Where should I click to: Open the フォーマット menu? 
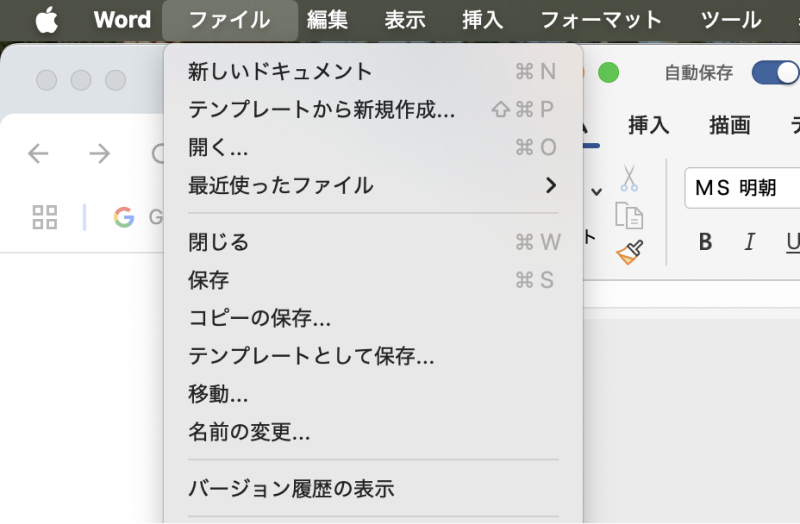click(601, 20)
